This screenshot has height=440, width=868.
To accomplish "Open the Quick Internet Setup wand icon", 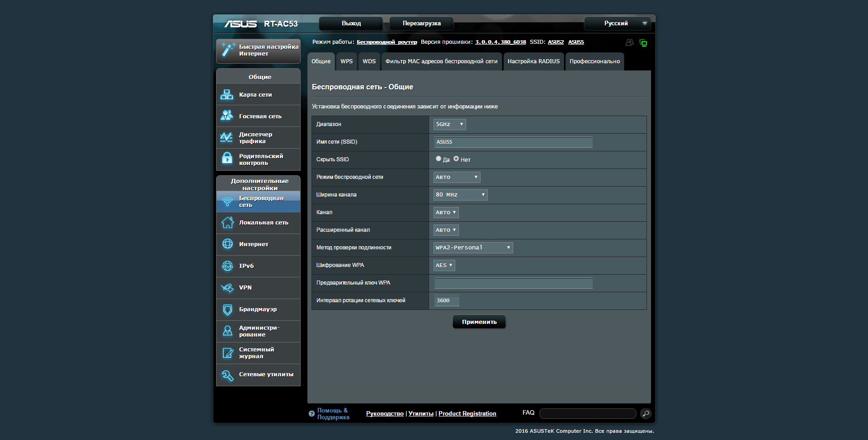I will coord(228,50).
